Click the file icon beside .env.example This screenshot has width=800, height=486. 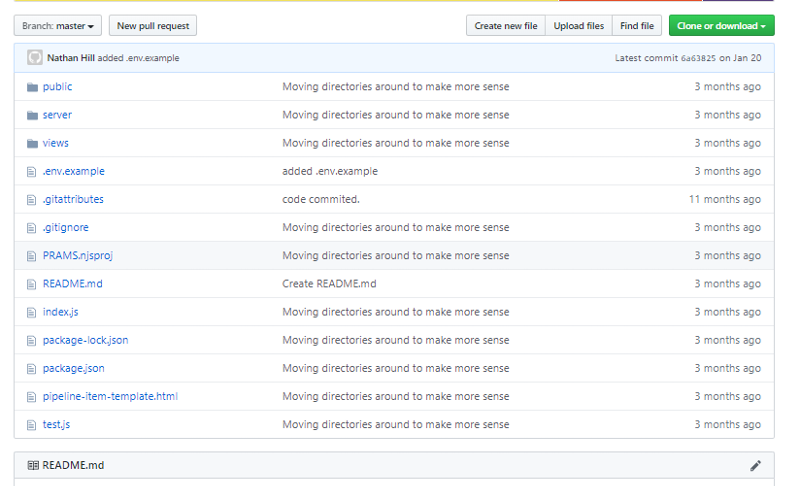[x=32, y=172]
